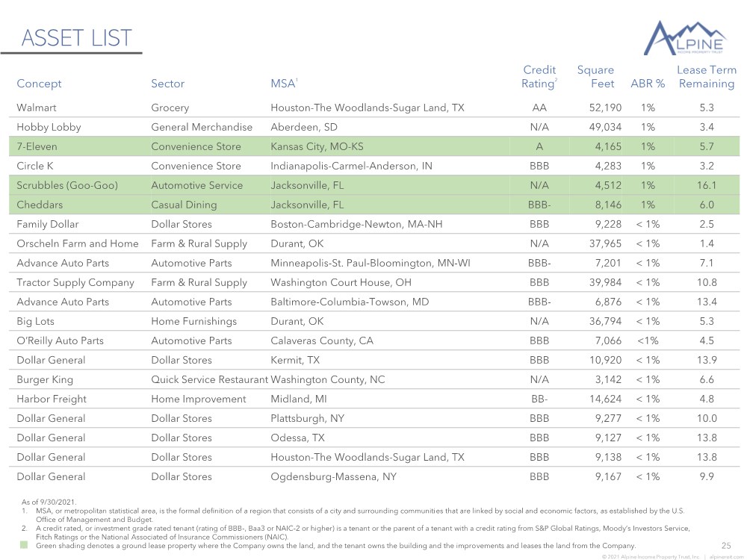Click the Kermit, TX cell
The image size is (747, 560).
(295, 361)
